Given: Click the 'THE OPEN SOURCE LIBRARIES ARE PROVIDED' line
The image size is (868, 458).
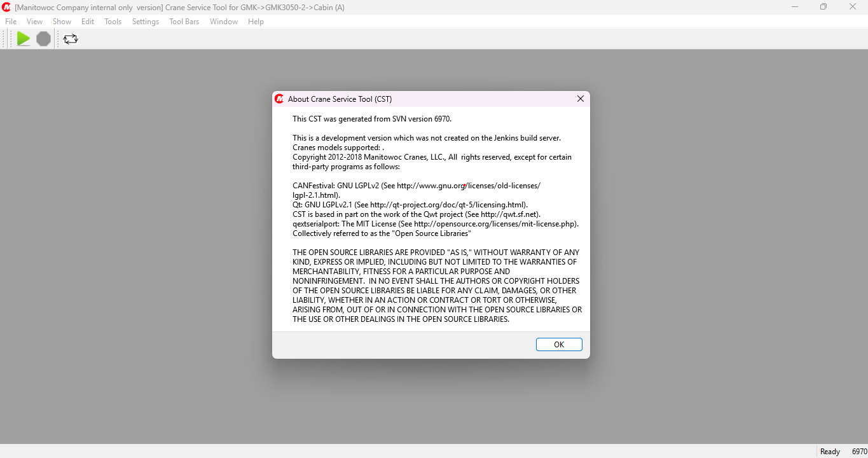Looking at the screenshot, I should [x=436, y=253].
